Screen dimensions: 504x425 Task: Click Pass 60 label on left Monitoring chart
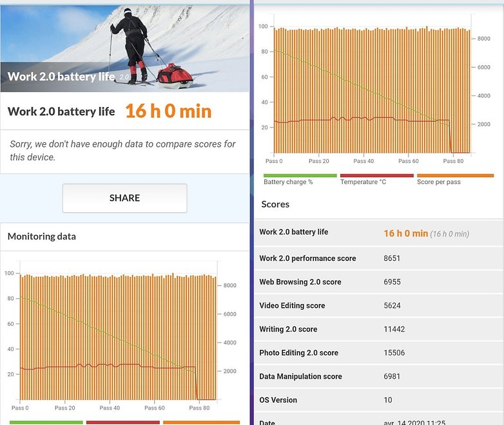pyautogui.click(x=154, y=408)
